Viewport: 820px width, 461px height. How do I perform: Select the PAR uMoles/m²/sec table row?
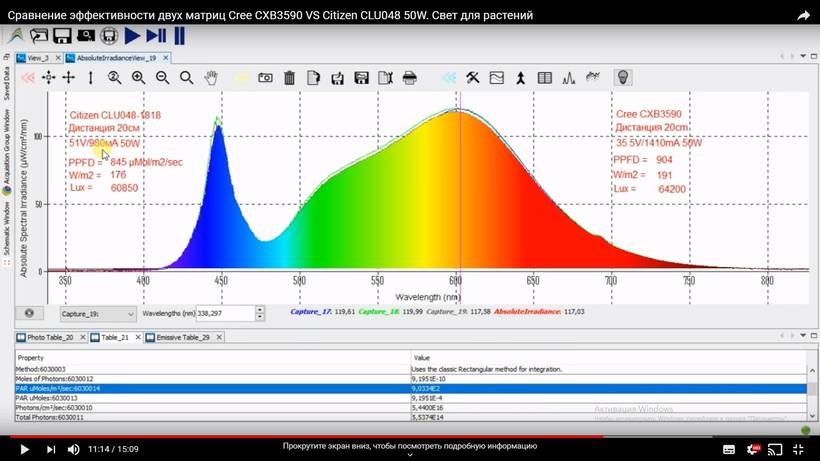[x=411, y=388]
